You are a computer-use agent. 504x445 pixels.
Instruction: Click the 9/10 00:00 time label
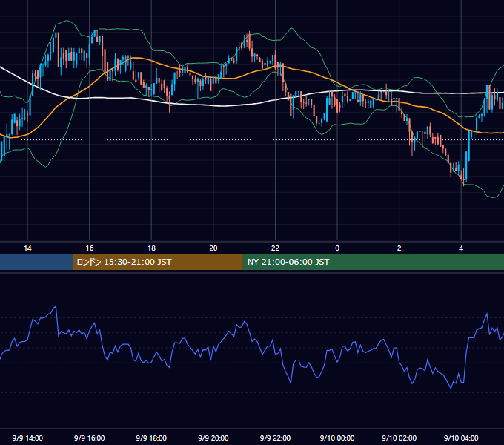click(x=337, y=438)
